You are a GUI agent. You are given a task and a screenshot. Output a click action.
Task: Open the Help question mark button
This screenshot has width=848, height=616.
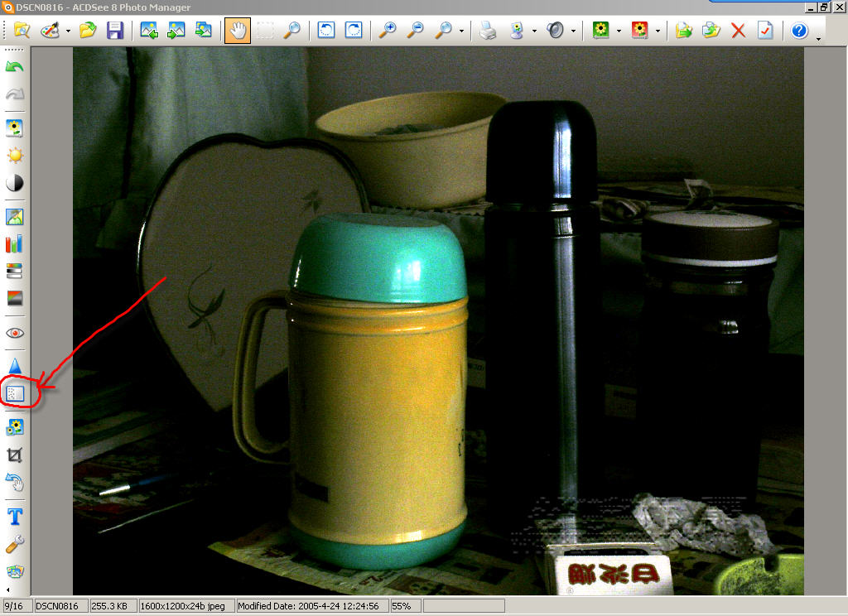click(799, 31)
